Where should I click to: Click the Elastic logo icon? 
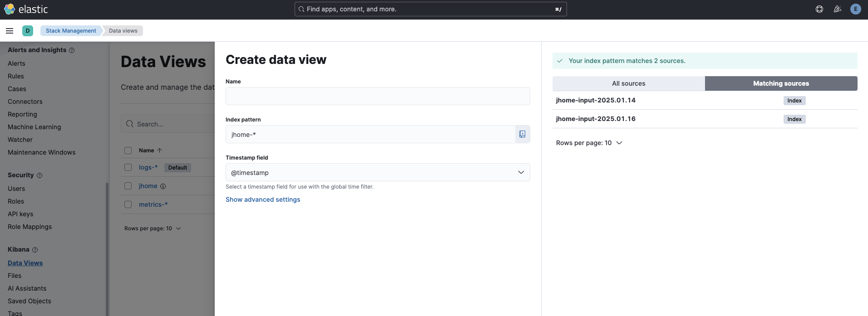[x=10, y=9]
